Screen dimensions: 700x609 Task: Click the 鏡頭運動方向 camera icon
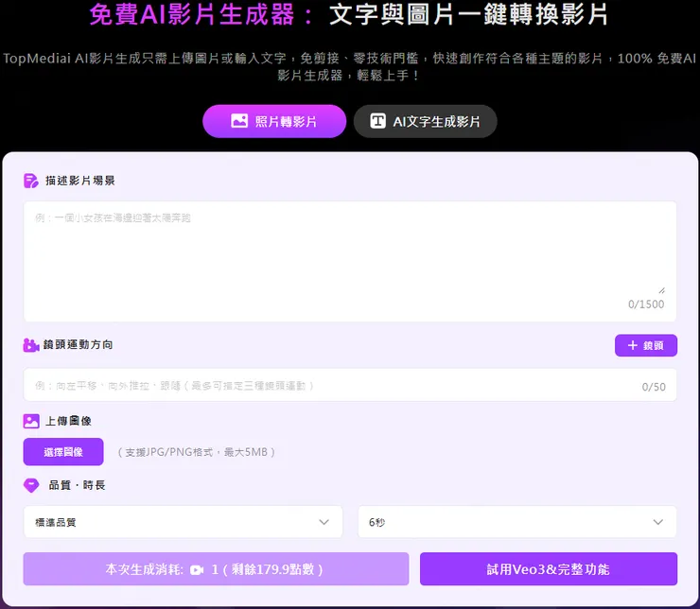[x=31, y=345]
